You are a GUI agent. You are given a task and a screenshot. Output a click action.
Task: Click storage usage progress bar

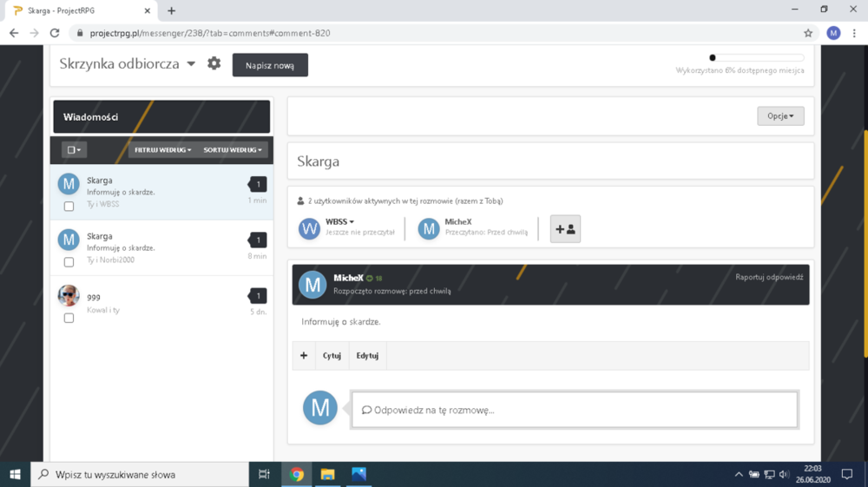757,57
